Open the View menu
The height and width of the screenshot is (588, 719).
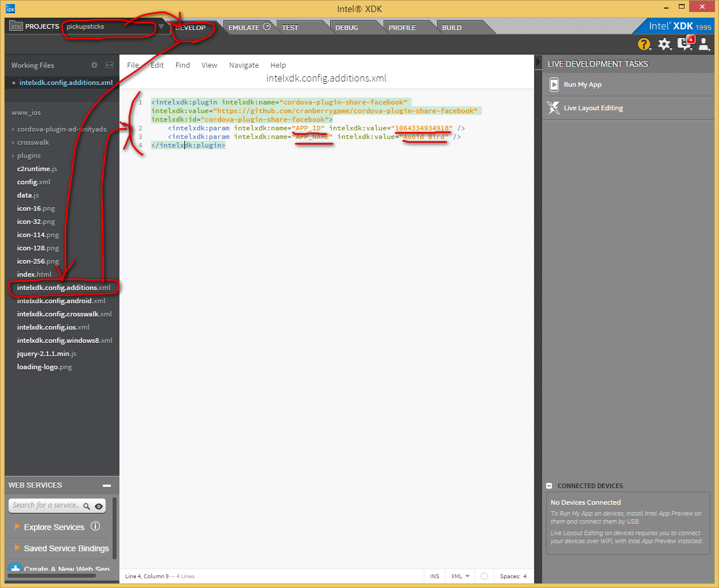(209, 65)
